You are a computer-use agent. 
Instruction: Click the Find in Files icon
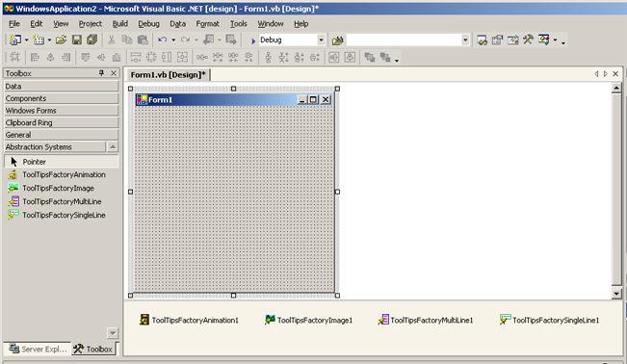(x=338, y=40)
